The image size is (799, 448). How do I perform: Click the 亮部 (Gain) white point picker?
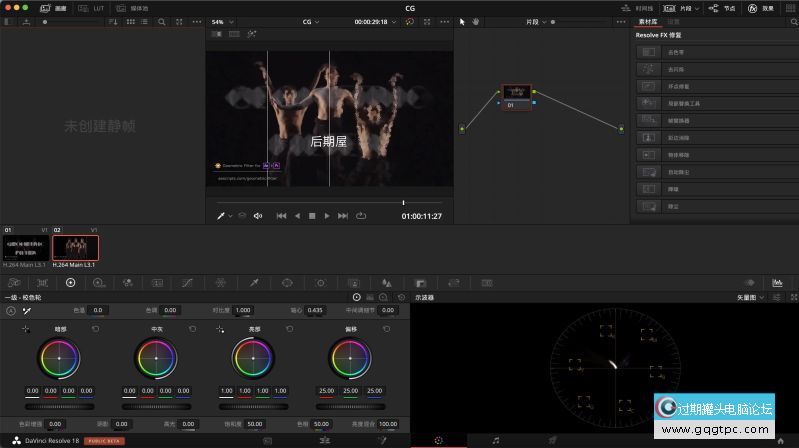[219, 328]
